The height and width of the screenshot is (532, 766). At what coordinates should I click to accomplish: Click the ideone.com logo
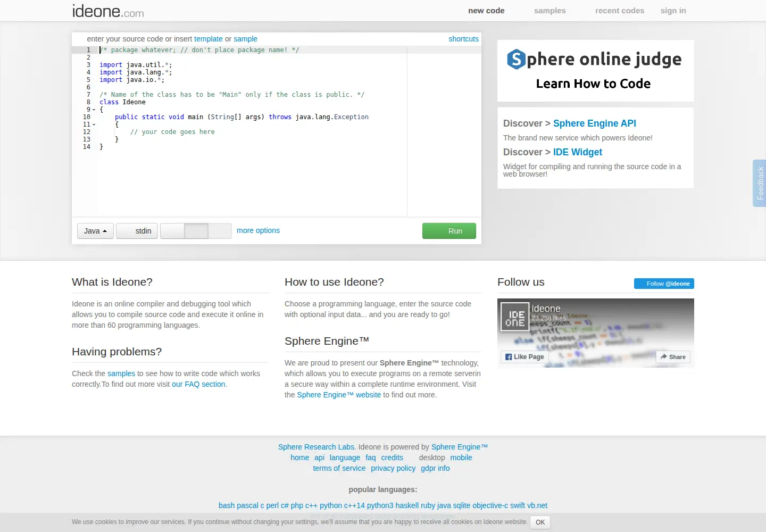pos(108,11)
